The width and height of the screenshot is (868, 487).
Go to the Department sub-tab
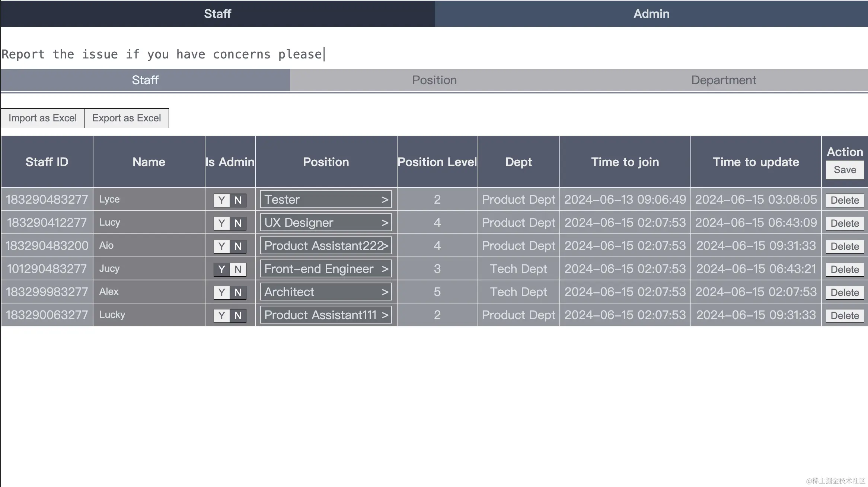click(x=723, y=80)
